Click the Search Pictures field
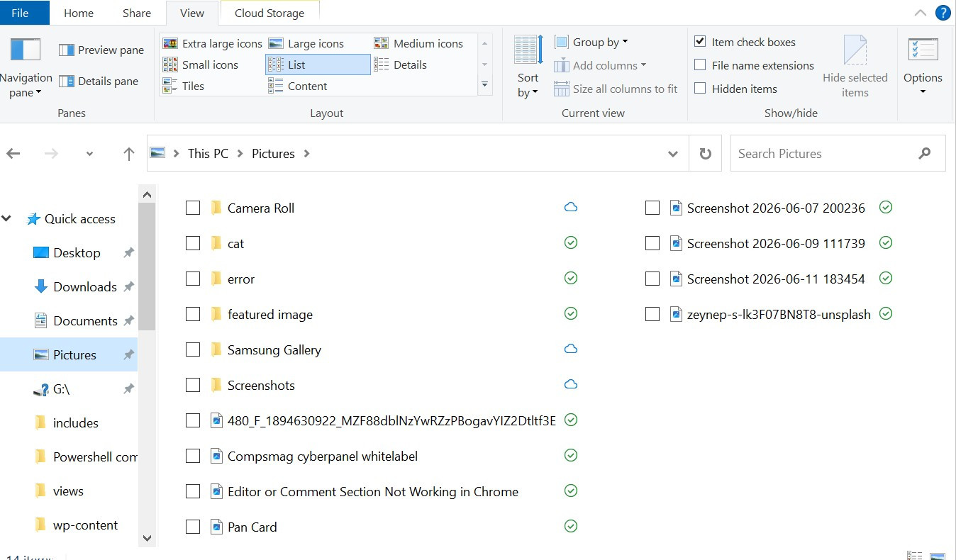Screen dimensions: 956x560 (838, 153)
